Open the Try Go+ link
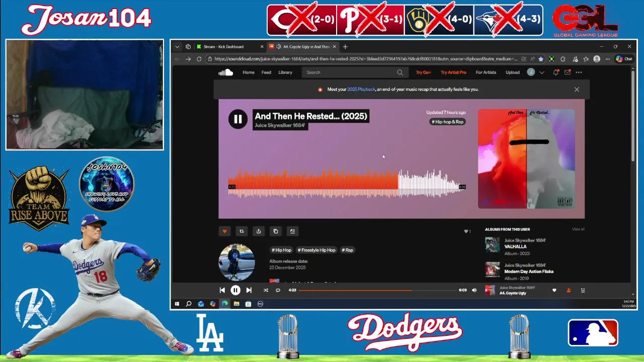The width and height of the screenshot is (644, 362). click(x=423, y=72)
